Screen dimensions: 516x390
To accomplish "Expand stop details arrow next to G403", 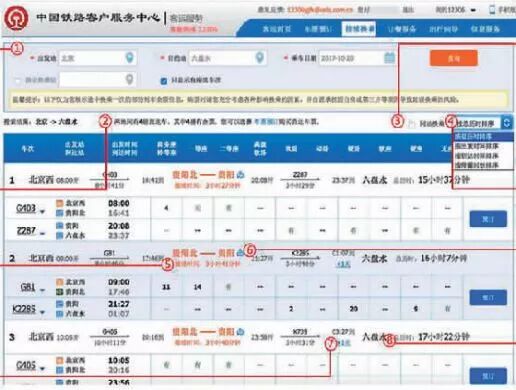I will pos(42,212).
